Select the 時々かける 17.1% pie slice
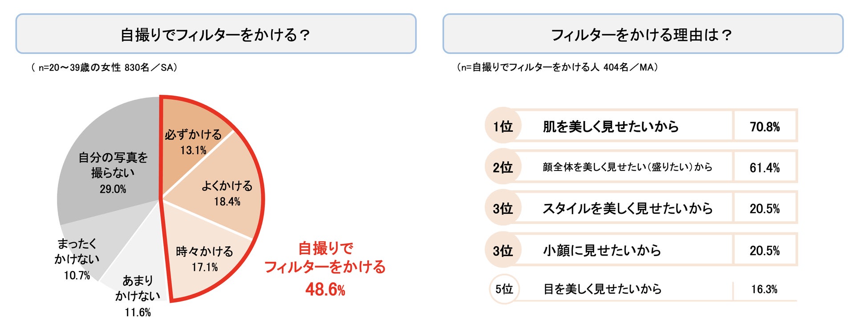The image size is (868, 330). click(204, 259)
